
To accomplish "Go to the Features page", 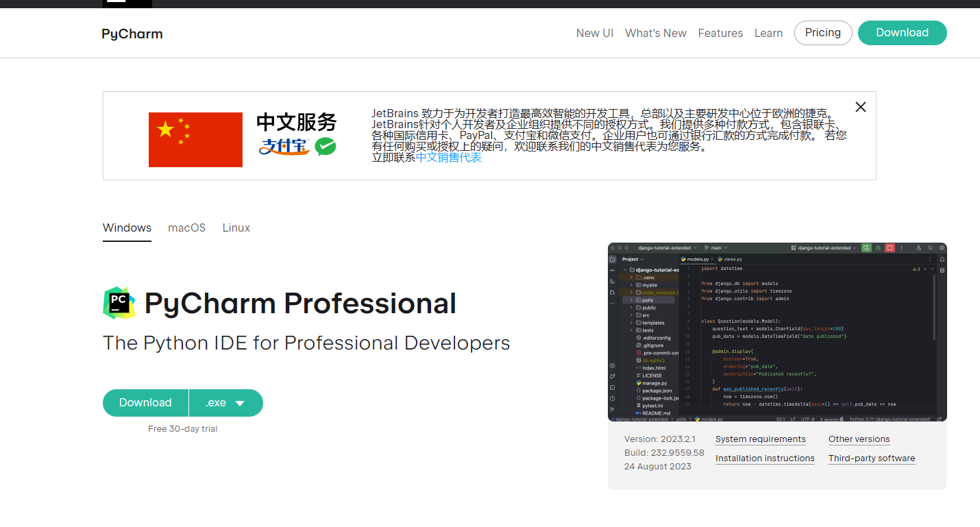I will click(720, 33).
